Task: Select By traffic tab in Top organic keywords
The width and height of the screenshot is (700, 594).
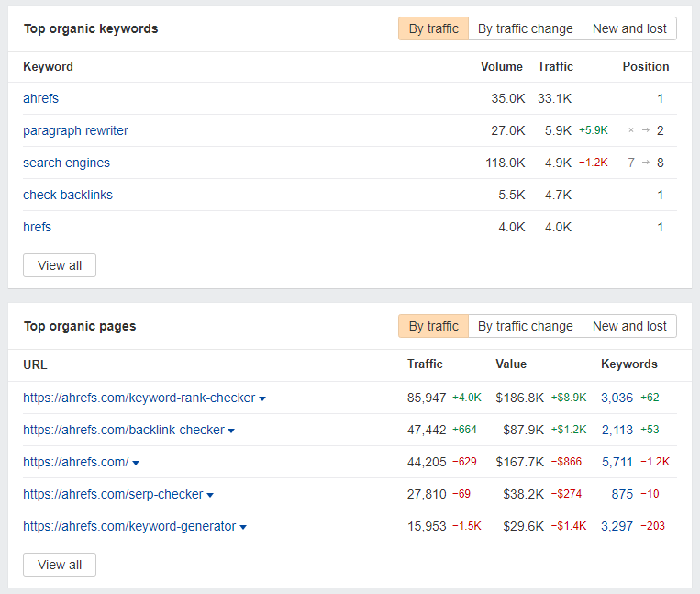Action: point(433,28)
